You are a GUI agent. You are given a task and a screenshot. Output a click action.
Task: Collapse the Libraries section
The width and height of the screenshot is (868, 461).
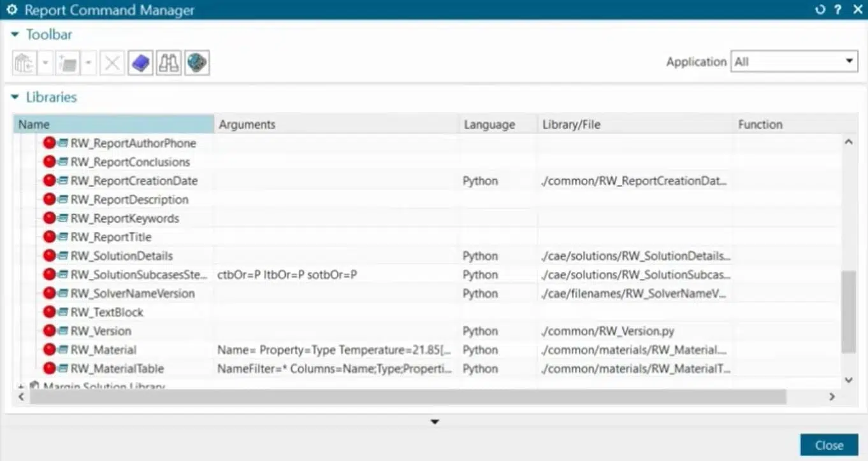coord(15,97)
